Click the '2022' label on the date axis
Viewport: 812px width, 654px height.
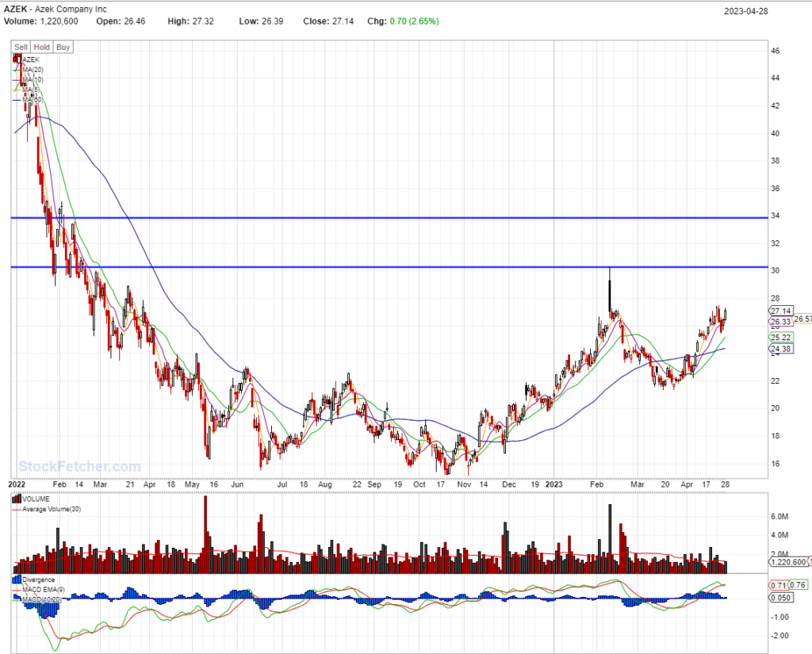(17, 484)
